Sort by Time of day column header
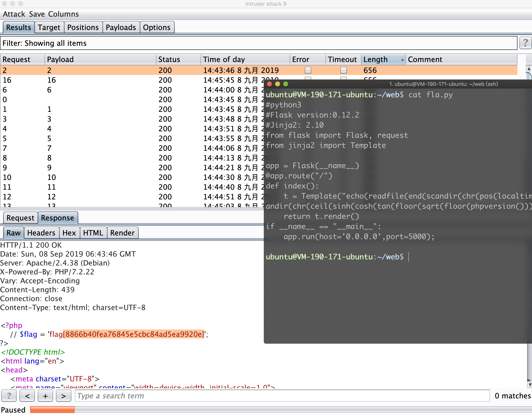Viewport: 532px width, 415px height. pos(245,59)
